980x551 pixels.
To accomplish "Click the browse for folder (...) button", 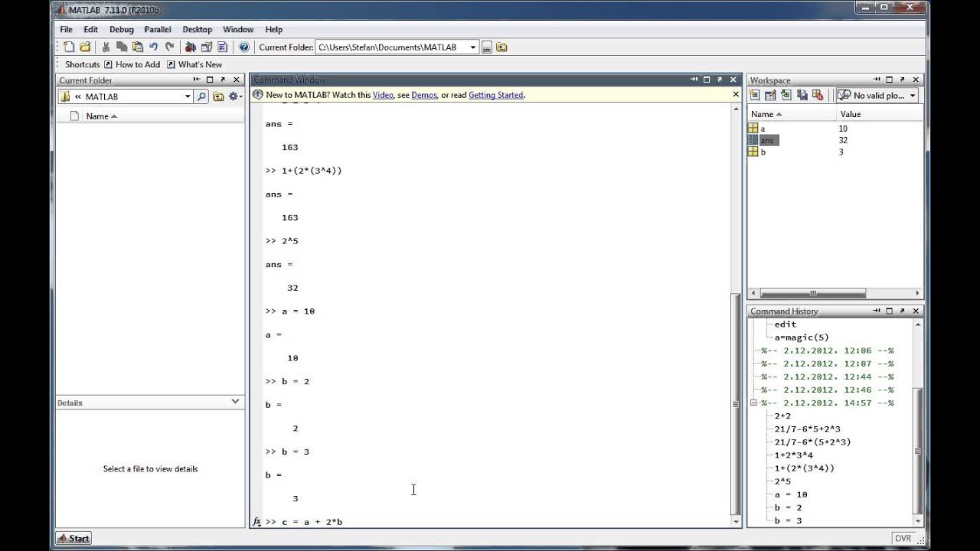I will (x=486, y=47).
